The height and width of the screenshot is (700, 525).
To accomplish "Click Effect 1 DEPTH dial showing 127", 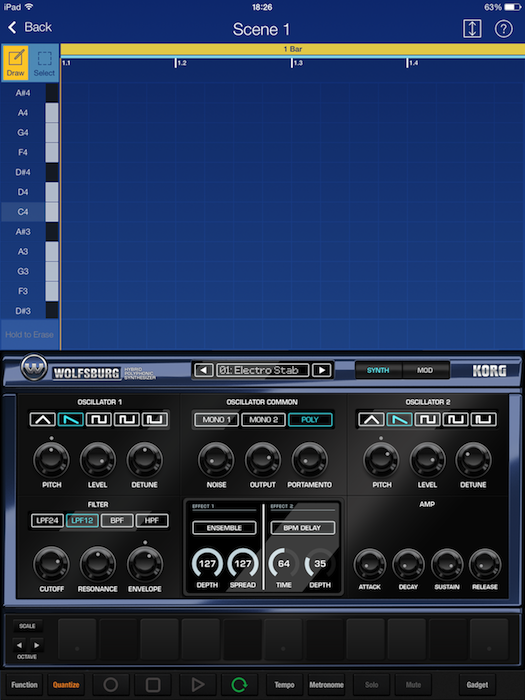I will coord(207,564).
